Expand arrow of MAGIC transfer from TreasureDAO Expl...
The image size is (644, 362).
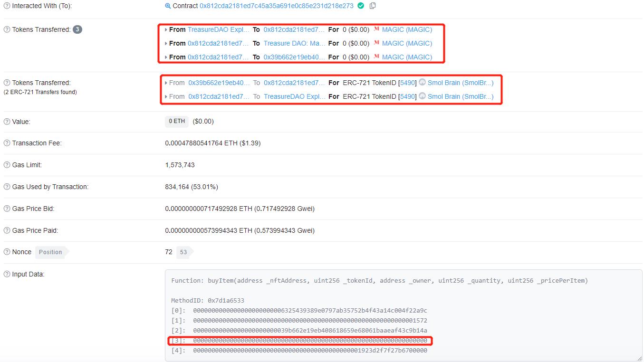[166, 29]
